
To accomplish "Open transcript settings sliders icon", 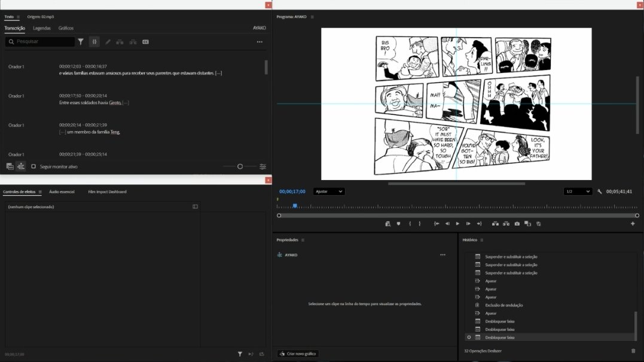I will click(263, 166).
